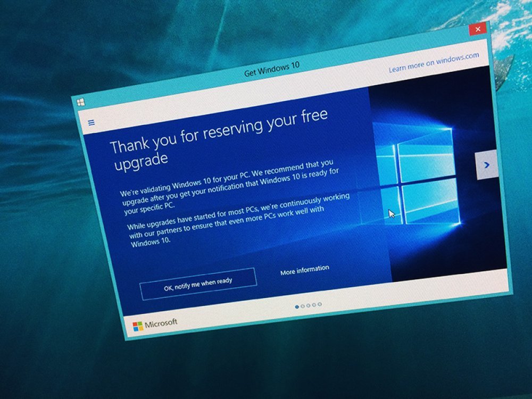Select the third page indicator dot
This screenshot has width=532, height=399.
[x=309, y=305]
